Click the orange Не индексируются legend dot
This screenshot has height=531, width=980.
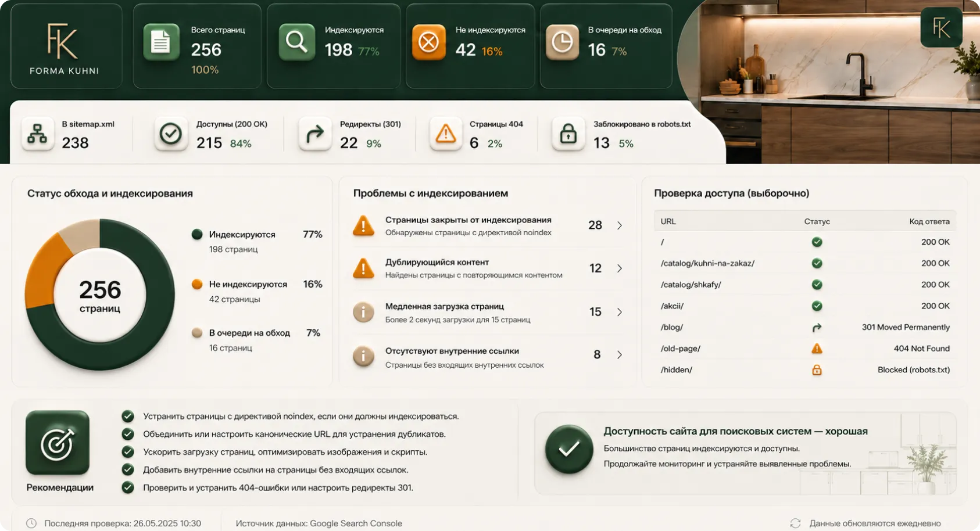point(197,284)
